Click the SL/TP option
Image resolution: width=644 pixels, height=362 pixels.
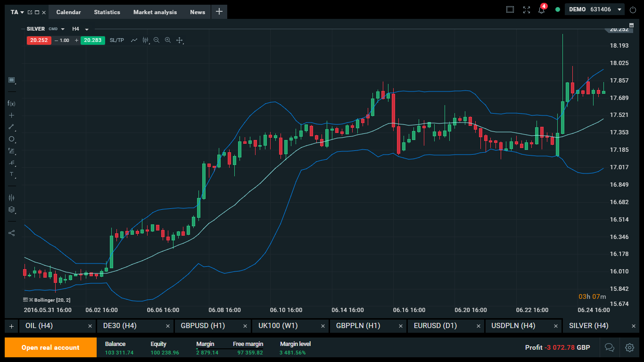[116, 41]
